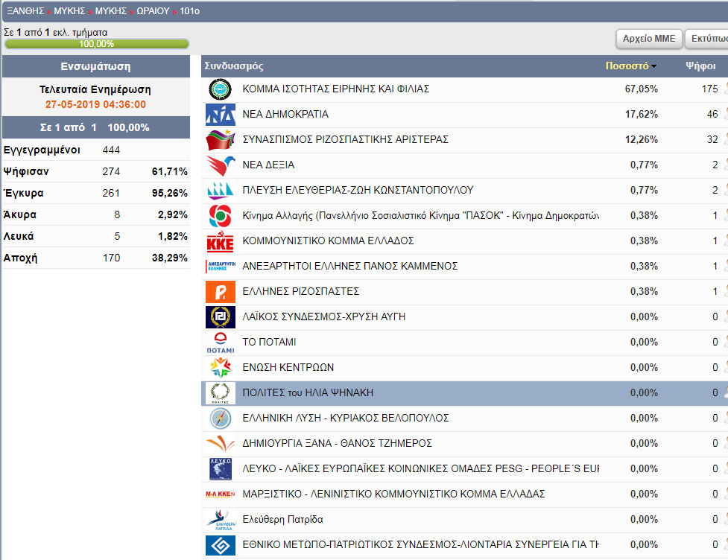Click the 175 votes value

709,89
